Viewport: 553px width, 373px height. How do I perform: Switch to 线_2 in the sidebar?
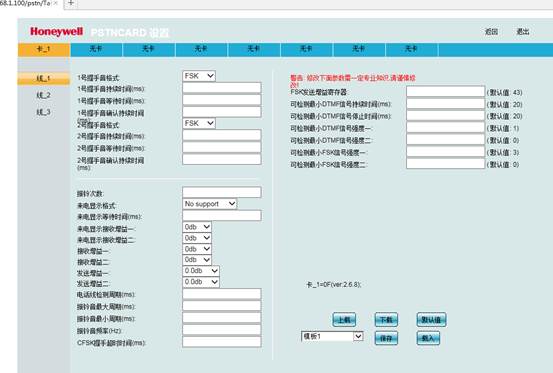coord(43,95)
